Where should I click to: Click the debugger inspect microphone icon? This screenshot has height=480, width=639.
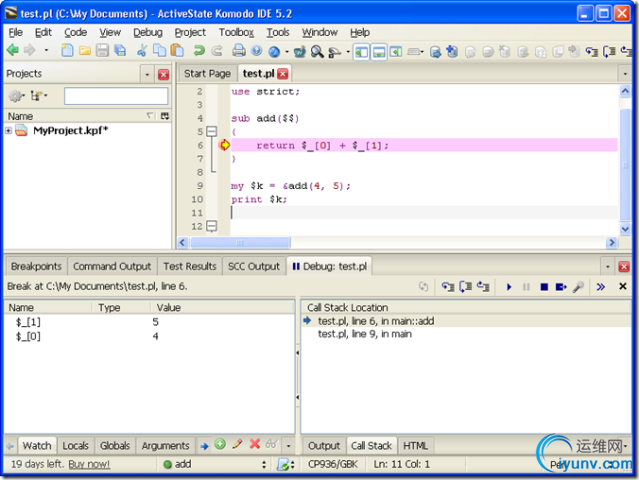(578, 287)
